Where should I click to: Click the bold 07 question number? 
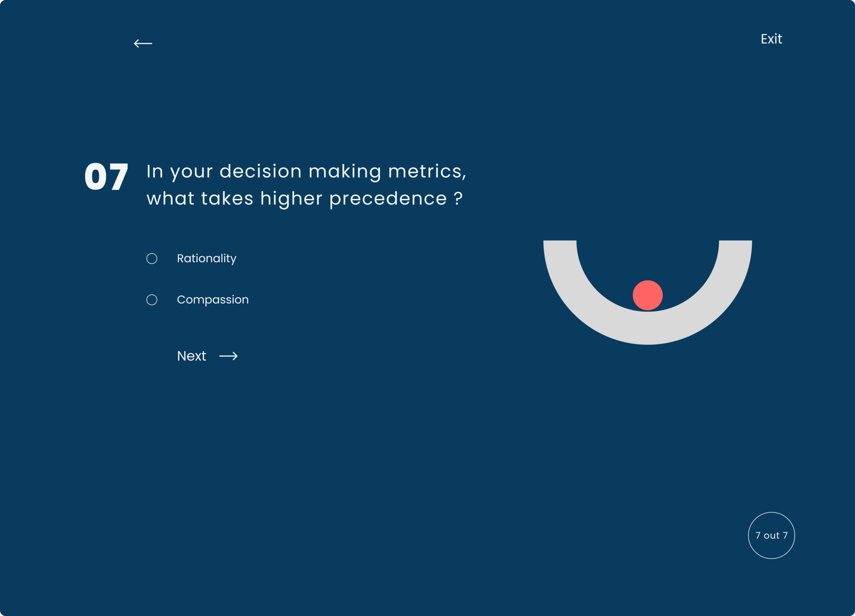106,177
